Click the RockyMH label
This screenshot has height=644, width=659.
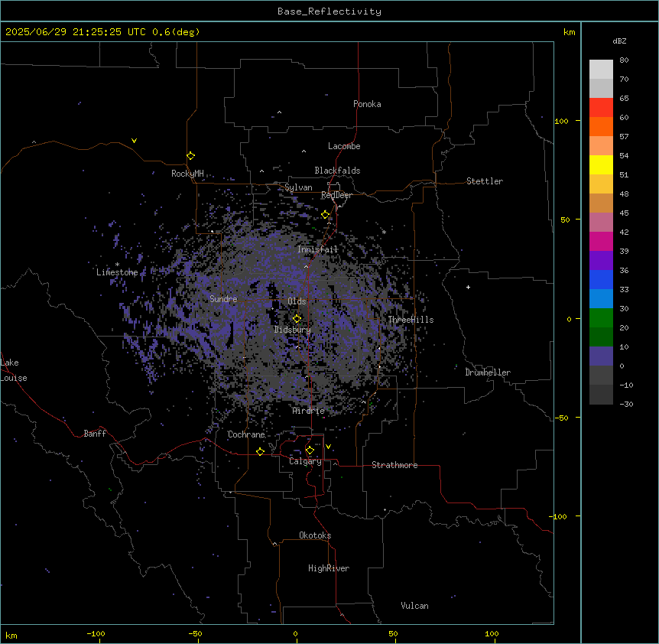(x=187, y=174)
